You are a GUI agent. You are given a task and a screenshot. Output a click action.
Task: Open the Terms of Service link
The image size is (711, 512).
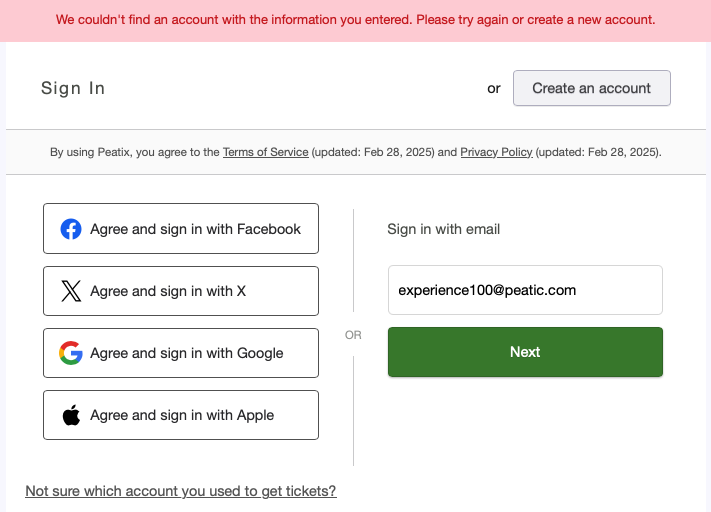[265, 152]
